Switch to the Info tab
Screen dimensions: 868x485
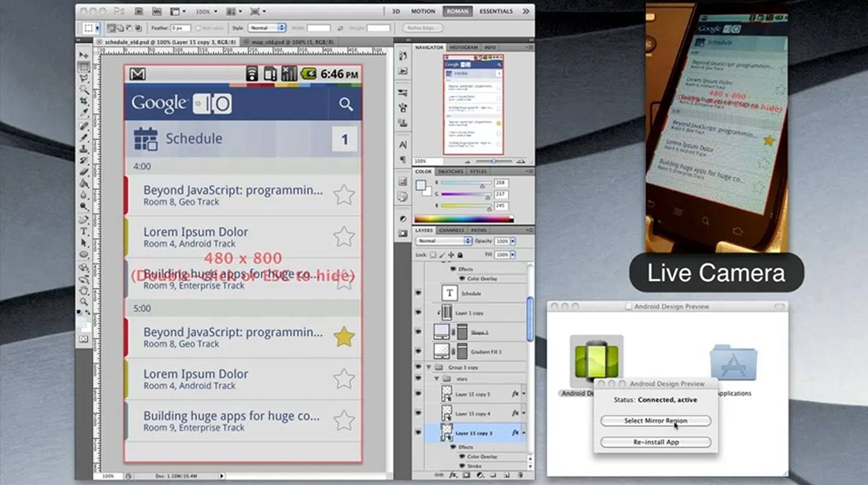pos(490,47)
